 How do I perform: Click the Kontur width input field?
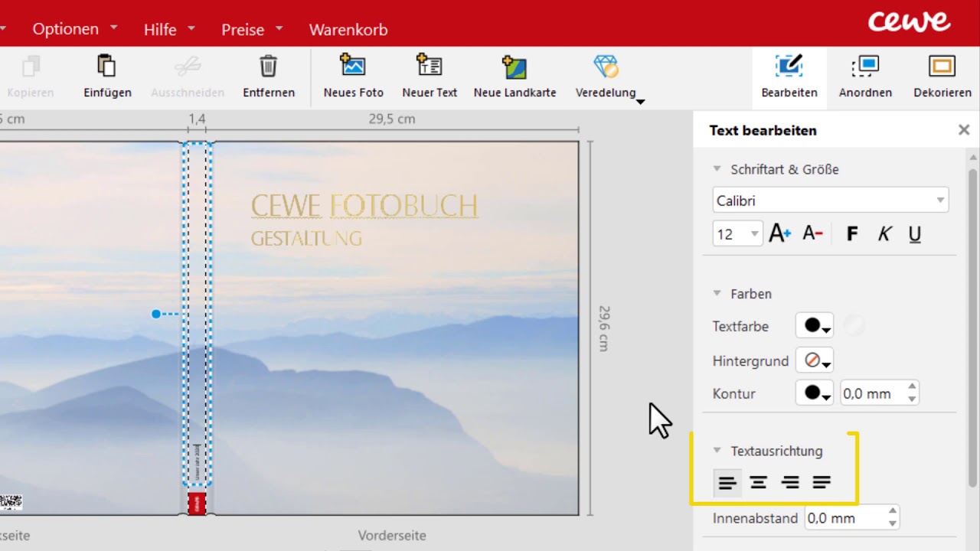[x=873, y=393]
